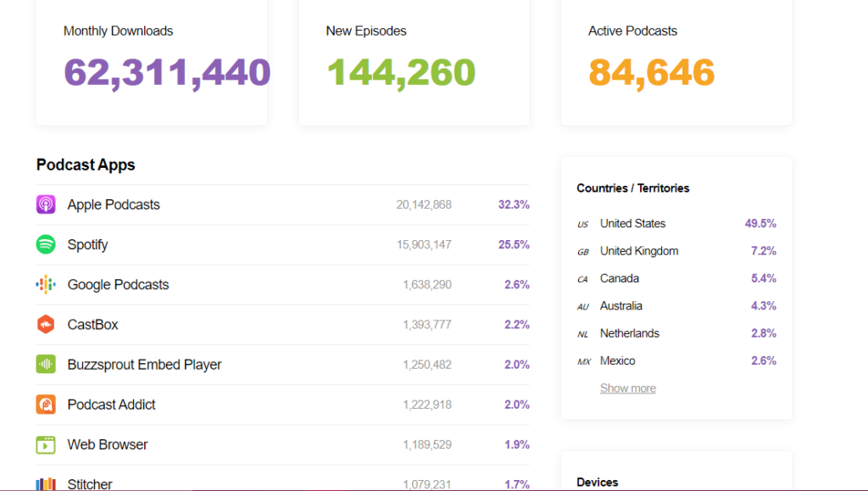Click the Podcast Apps section heading
This screenshot has height=491, width=868.
tap(86, 165)
